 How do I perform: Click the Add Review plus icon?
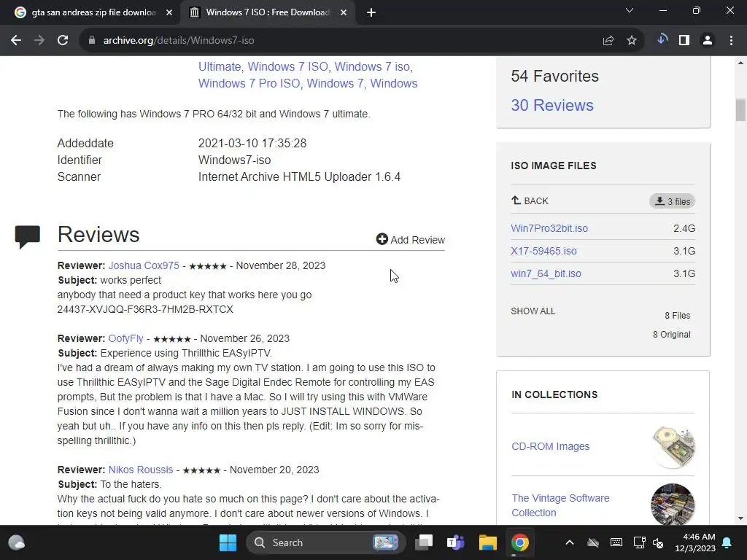382,239
